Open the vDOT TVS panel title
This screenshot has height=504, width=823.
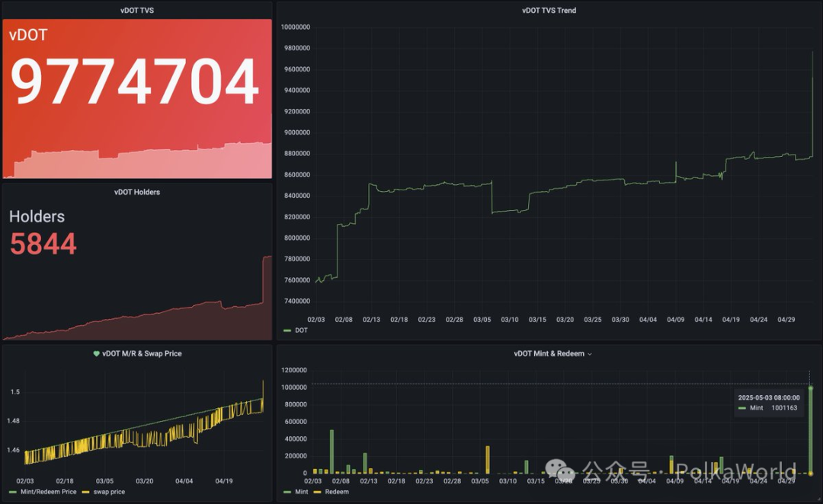point(137,11)
